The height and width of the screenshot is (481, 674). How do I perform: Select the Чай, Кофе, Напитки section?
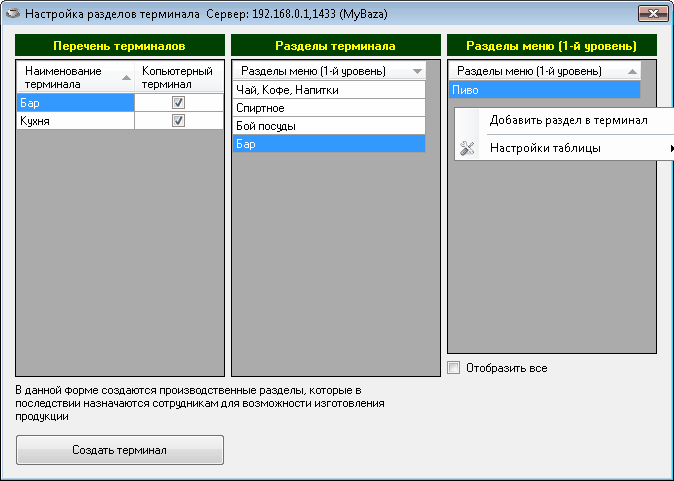point(328,90)
